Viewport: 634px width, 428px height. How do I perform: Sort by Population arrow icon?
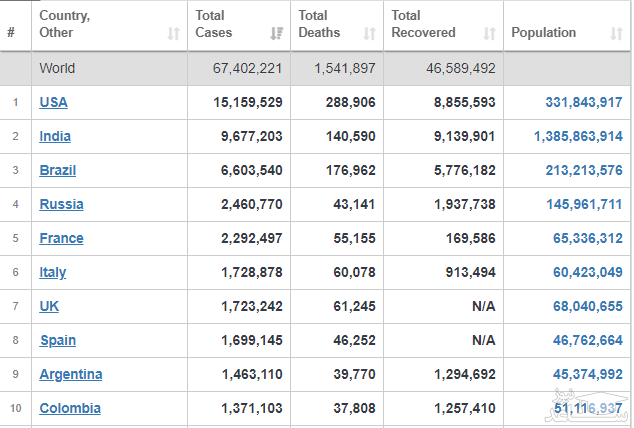617,33
